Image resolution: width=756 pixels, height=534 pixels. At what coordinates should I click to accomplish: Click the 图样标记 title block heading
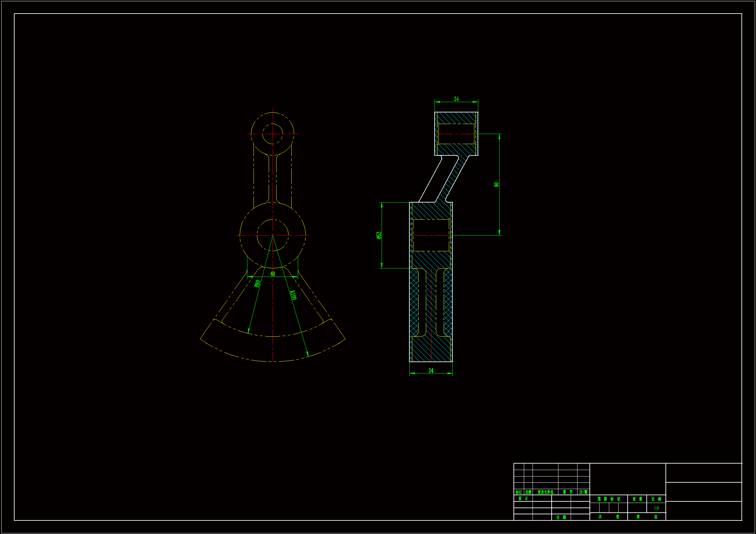[x=609, y=499]
